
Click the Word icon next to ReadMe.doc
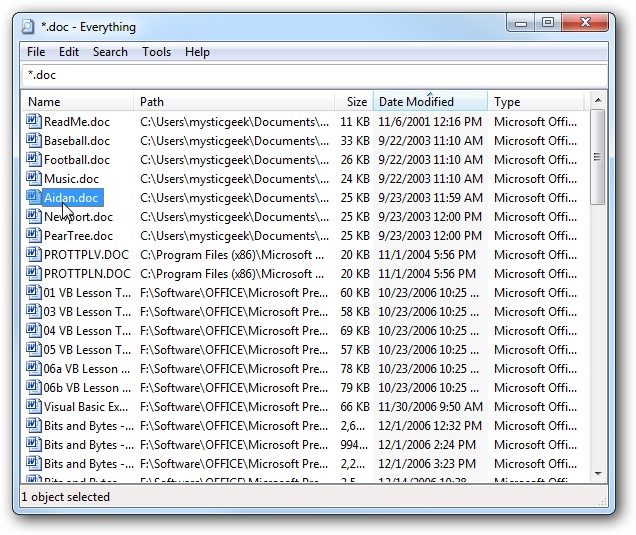tap(34, 121)
